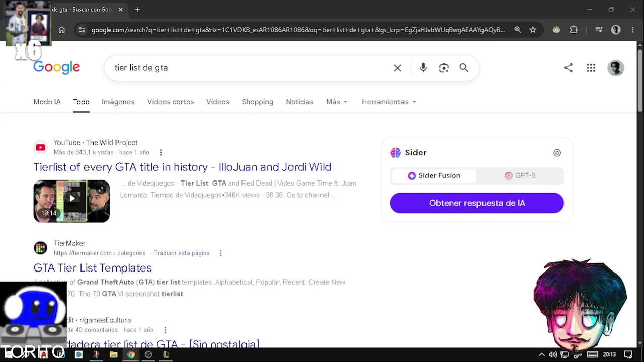644x362 pixels.
Task: Show hidden tray icons chevron
Action: 541,354
